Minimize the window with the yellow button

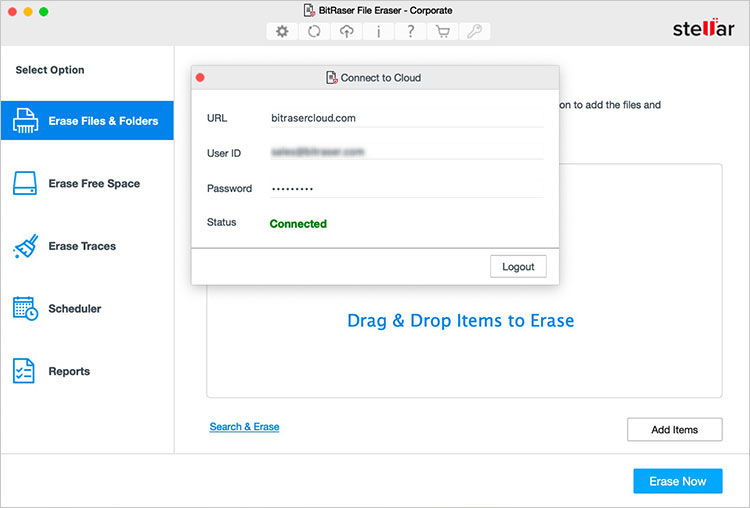[x=28, y=11]
